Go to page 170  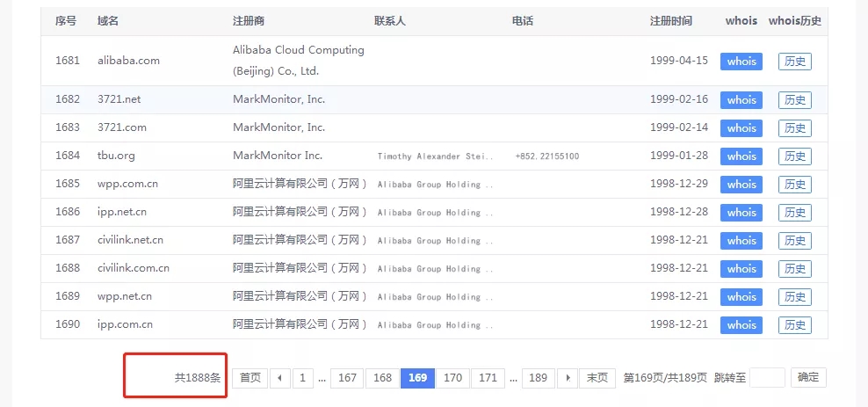tap(452, 378)
